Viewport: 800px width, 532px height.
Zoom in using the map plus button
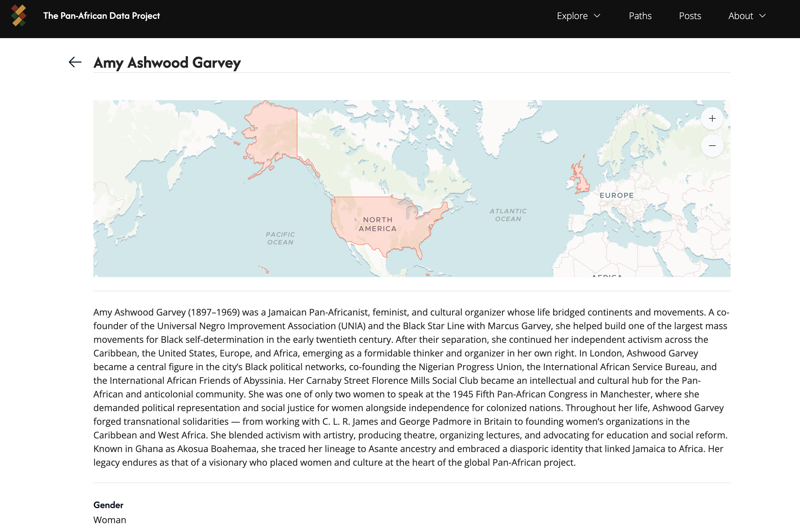pos(712,118)
